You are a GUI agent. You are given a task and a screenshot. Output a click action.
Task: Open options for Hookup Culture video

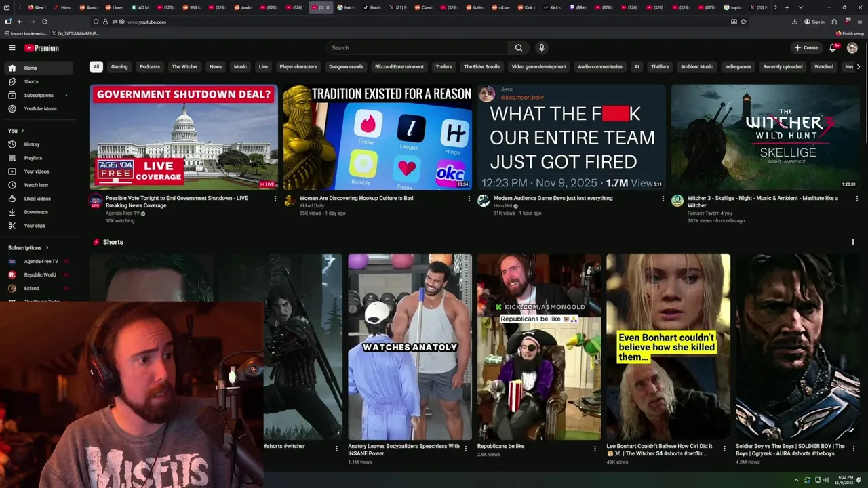[x=469, y=199]
